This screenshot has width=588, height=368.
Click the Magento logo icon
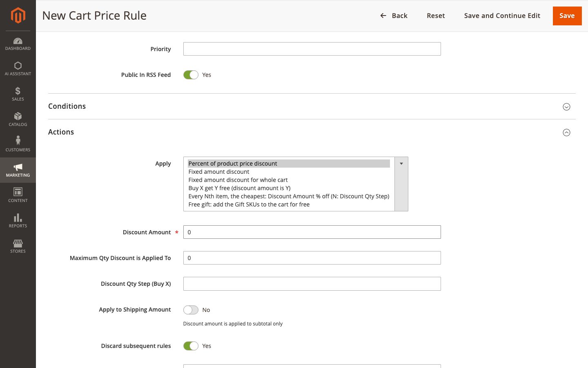coord(18,16)
